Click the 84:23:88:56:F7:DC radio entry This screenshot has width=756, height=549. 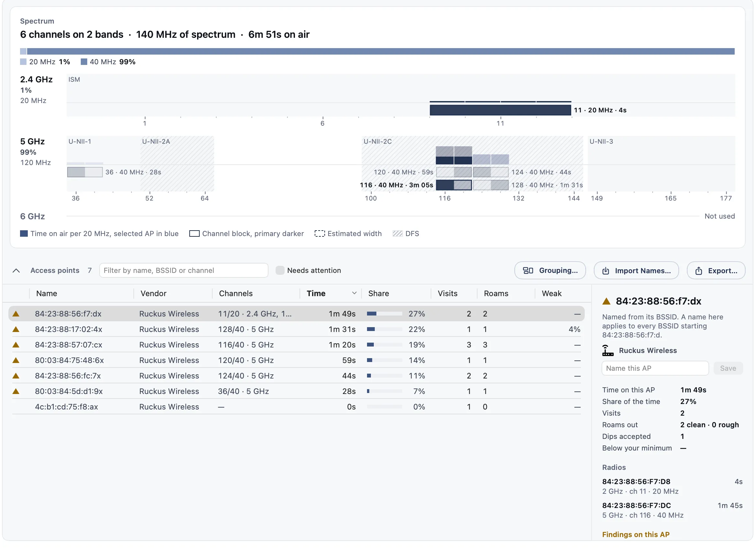672,510
